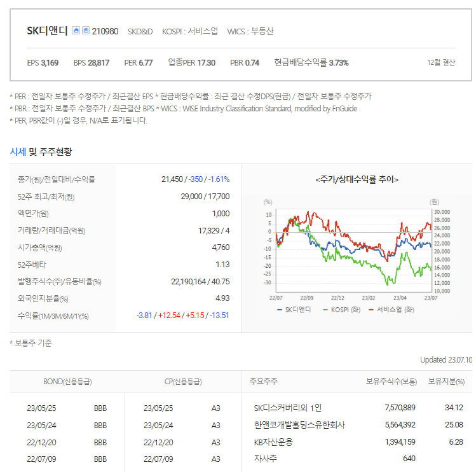
Task: Click the telephone contact icon
Action: (86, 31)
